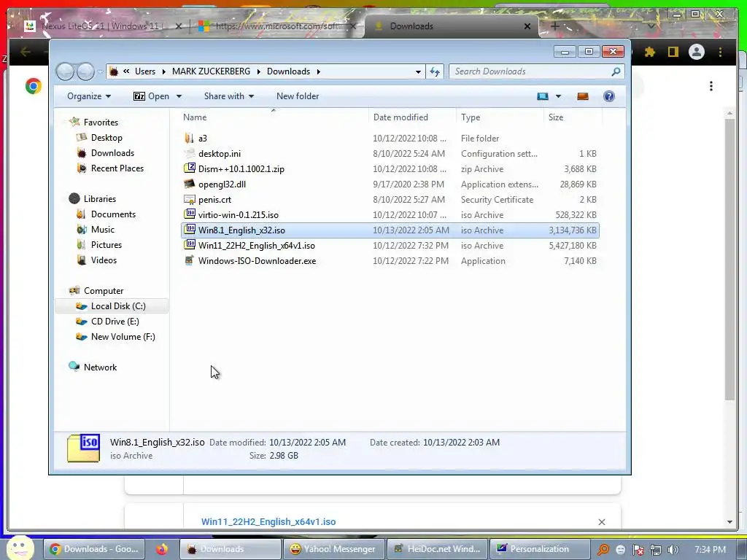Click the taskbar security flag icon
Screen dimensions: 747x560
click(x=638, y=550)
